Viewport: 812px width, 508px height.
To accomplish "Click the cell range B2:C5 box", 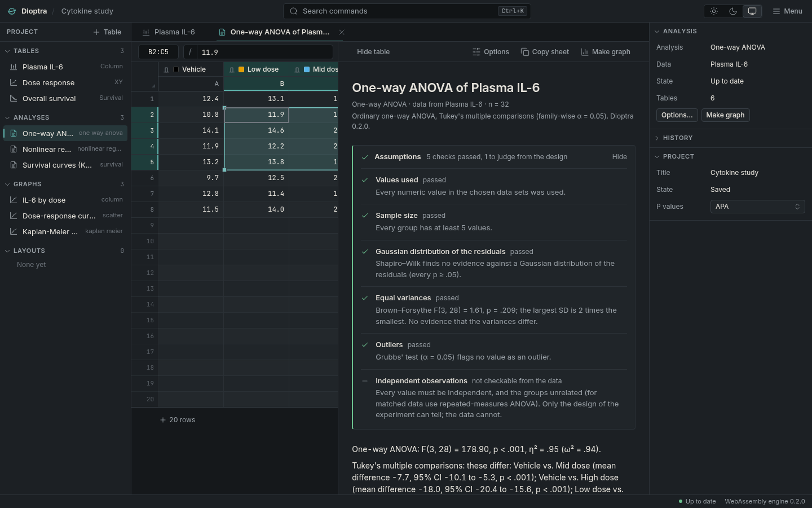I will point(158,52).
